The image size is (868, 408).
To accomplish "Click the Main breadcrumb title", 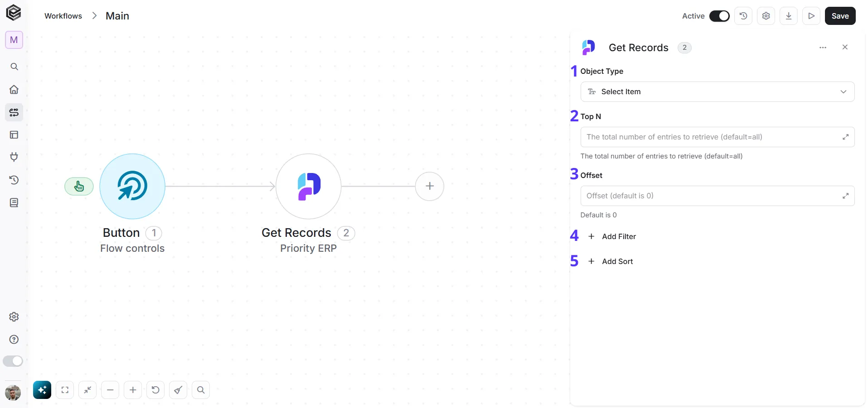I will [117, 16].
